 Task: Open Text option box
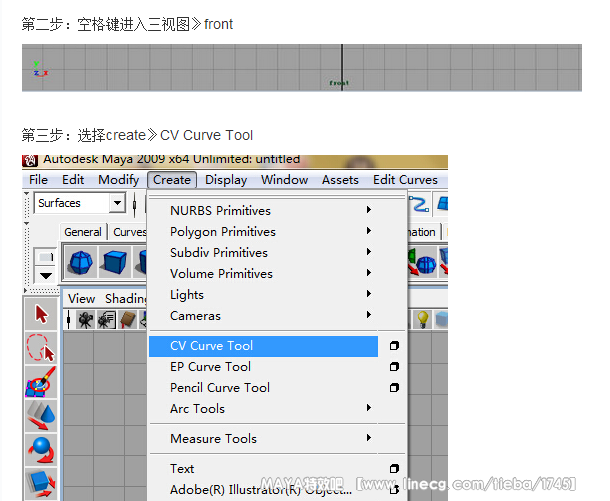coord(394,469)
